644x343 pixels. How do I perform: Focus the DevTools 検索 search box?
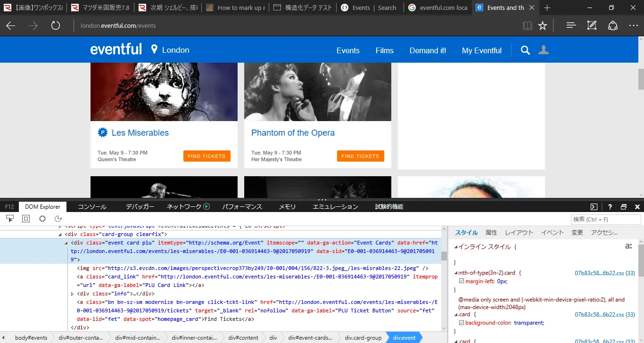(606, 219)
